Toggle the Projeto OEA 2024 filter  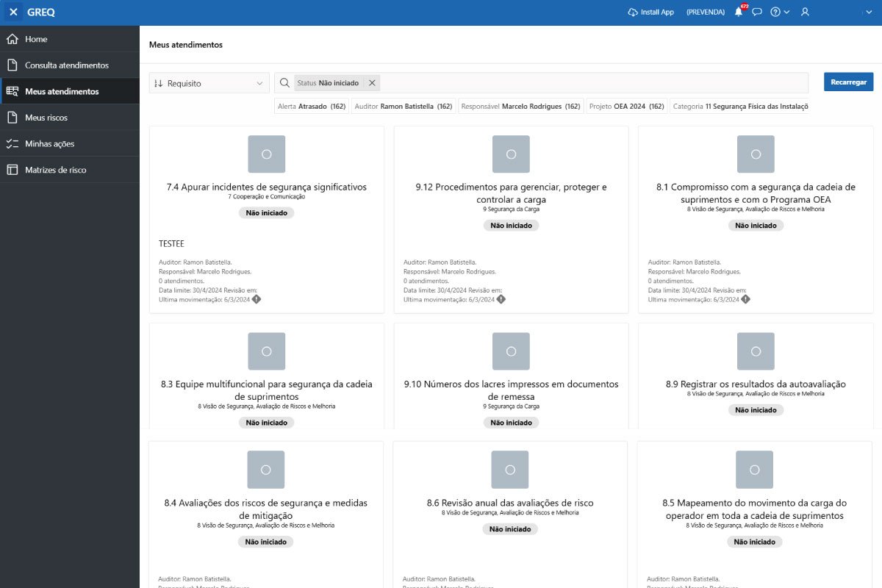coord(626,107)
